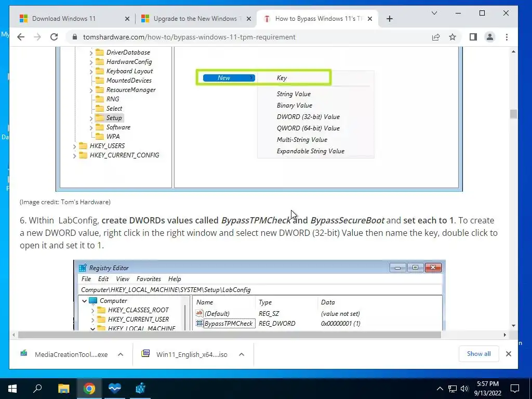Go forward to the next page
The width and height of the screenshot is (532, 399).
tap(37, 37)
